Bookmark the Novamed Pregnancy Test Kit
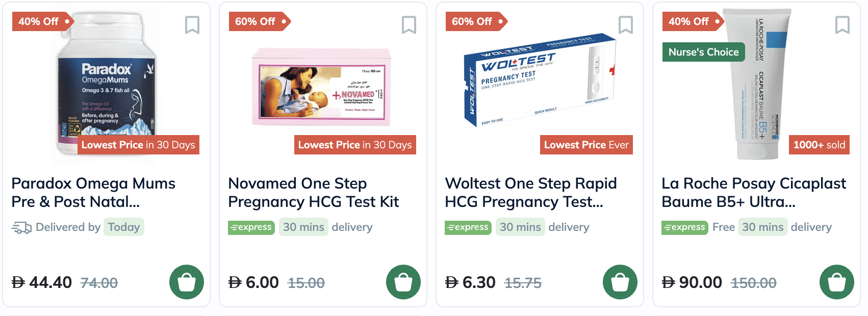 409,25
